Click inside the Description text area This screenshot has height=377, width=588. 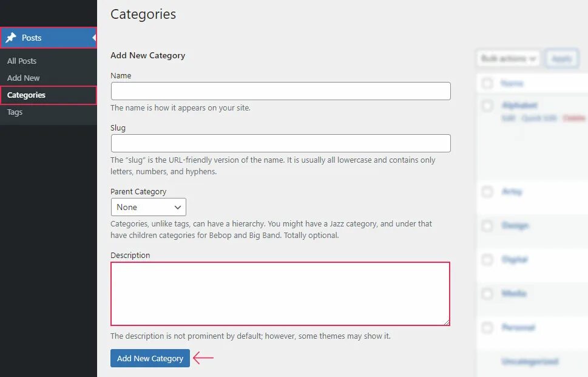point(280,294)
